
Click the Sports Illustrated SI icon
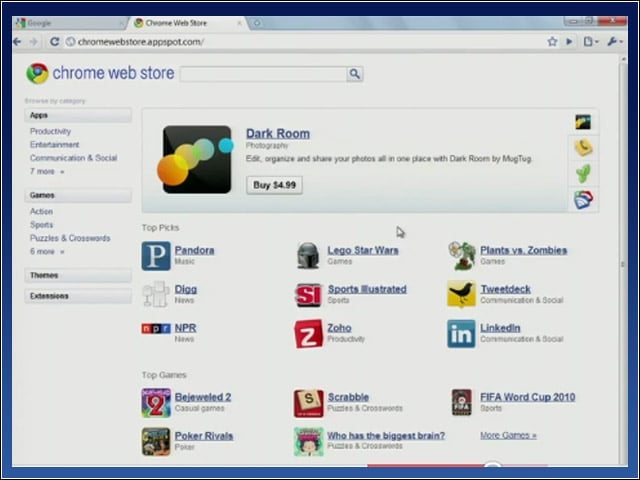point(309,295)
